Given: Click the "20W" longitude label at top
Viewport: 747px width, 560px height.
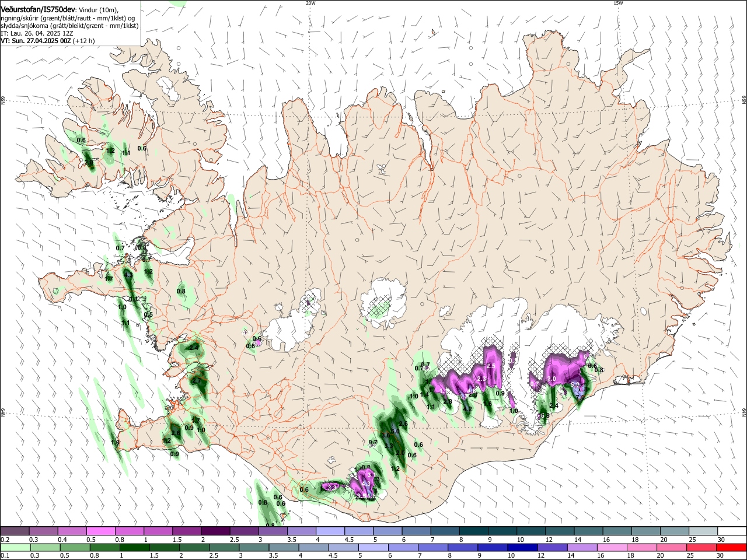Looking at the screenshot, I should coord(310,3).
